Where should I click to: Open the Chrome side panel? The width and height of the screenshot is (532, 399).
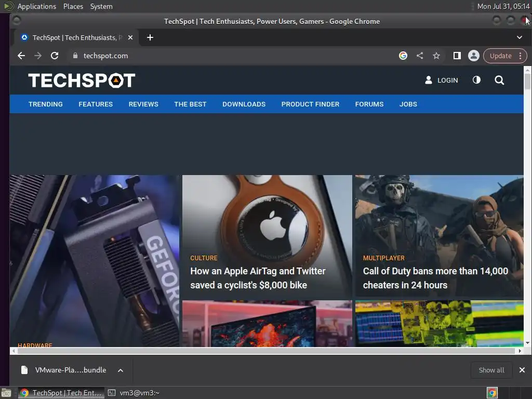pos(457,56)
